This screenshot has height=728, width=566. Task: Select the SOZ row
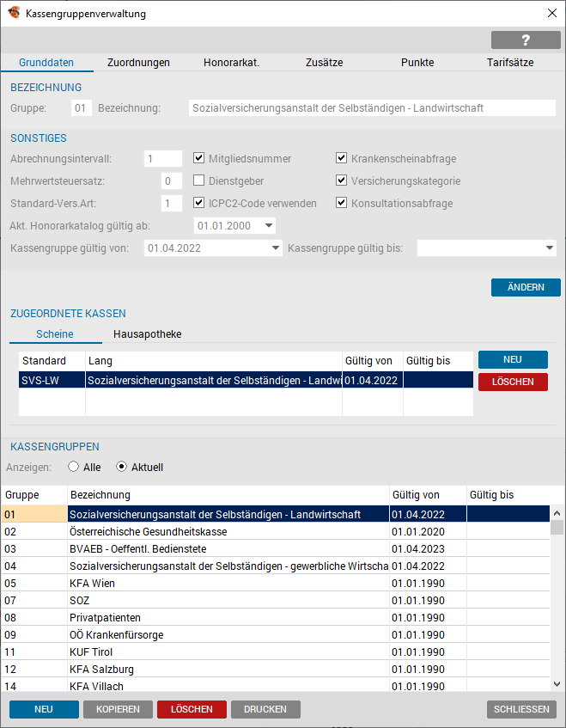point(276,600)
